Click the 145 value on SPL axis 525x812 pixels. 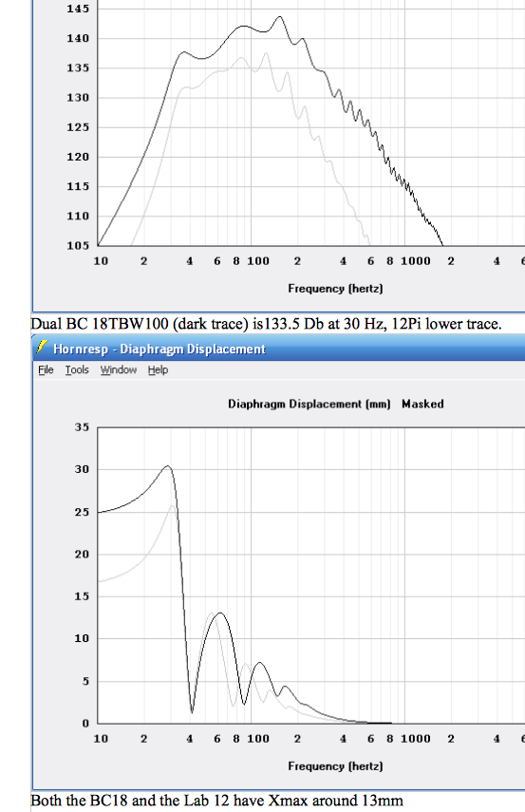[78, 9]
